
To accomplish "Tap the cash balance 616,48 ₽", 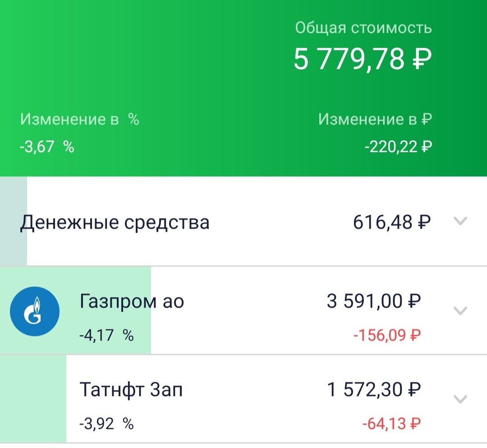I will pyautogui.click(x=392, y=222).
